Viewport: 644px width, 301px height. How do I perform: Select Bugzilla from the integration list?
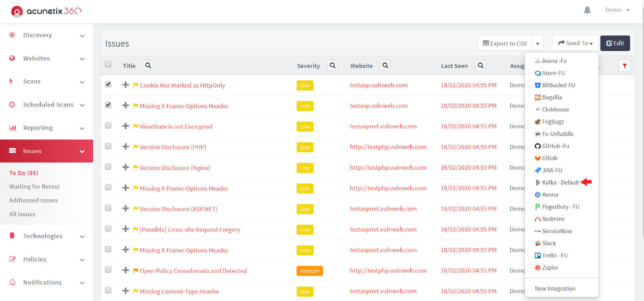548,97
